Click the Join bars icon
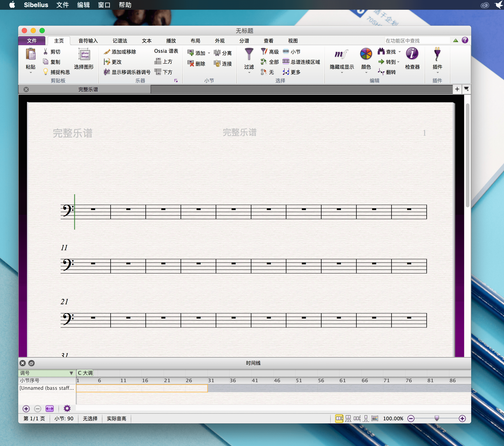Image resolution: width=504 pixels, height=446 pixels. (217, 63)
